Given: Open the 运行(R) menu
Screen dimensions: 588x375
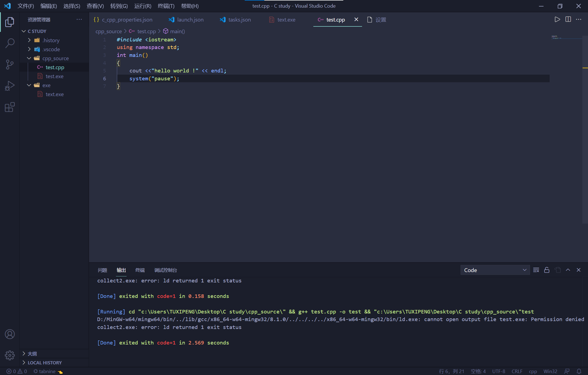Looking at the screenshot, I should (x=142, y=6).
